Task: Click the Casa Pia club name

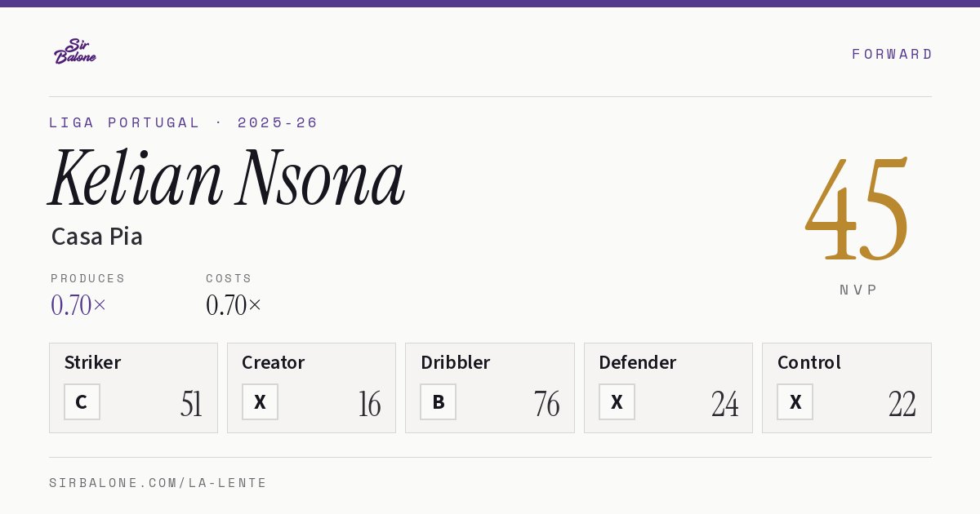Action: pos(96,237)
